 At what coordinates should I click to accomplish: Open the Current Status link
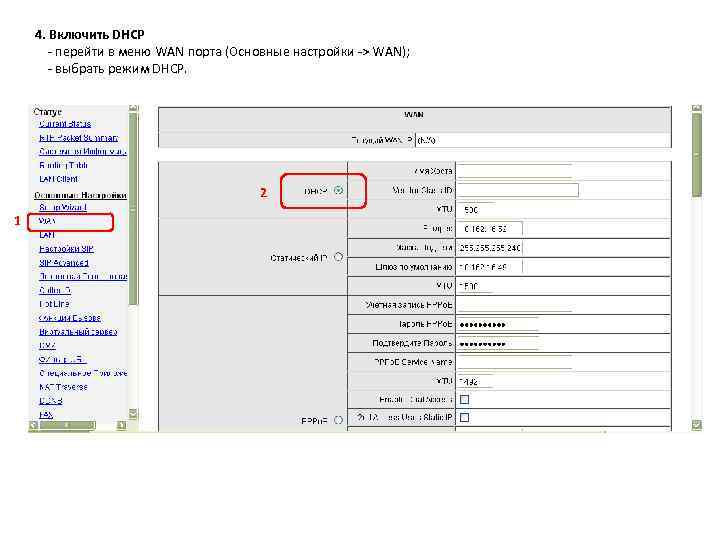(x=65, y=124)
